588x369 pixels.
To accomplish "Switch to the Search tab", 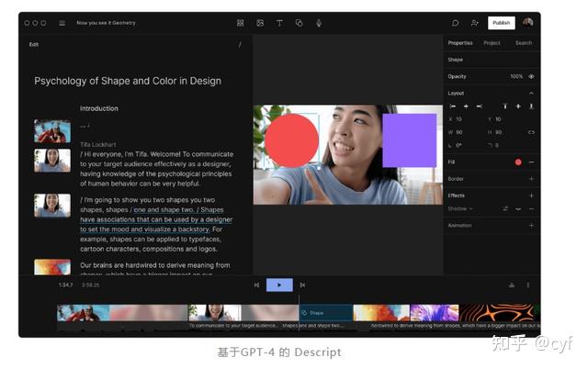I will tap(524, 43).
